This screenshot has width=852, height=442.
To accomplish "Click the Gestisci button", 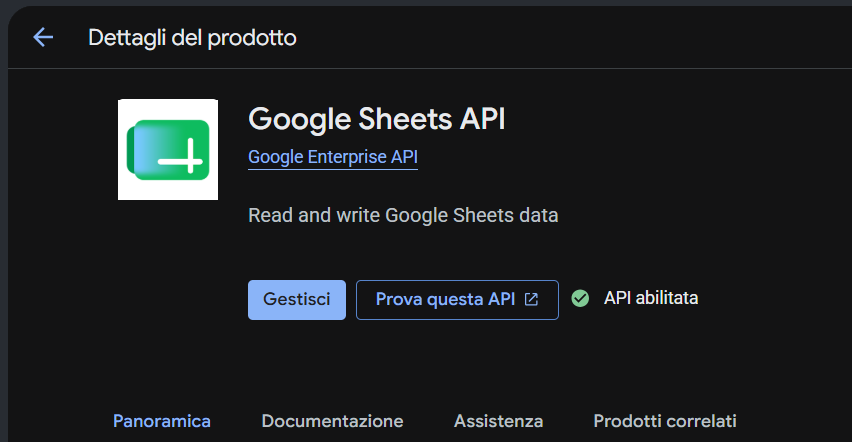I will pos(297,300).
